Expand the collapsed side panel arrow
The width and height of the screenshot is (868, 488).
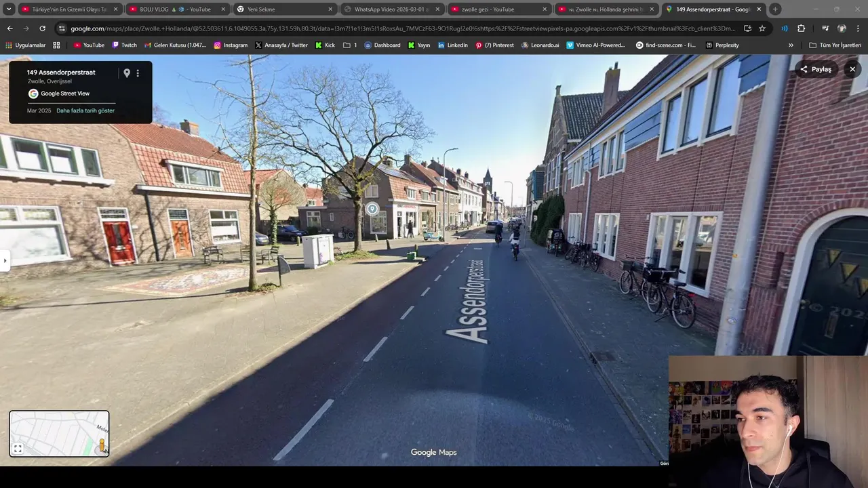click(4, 260)
